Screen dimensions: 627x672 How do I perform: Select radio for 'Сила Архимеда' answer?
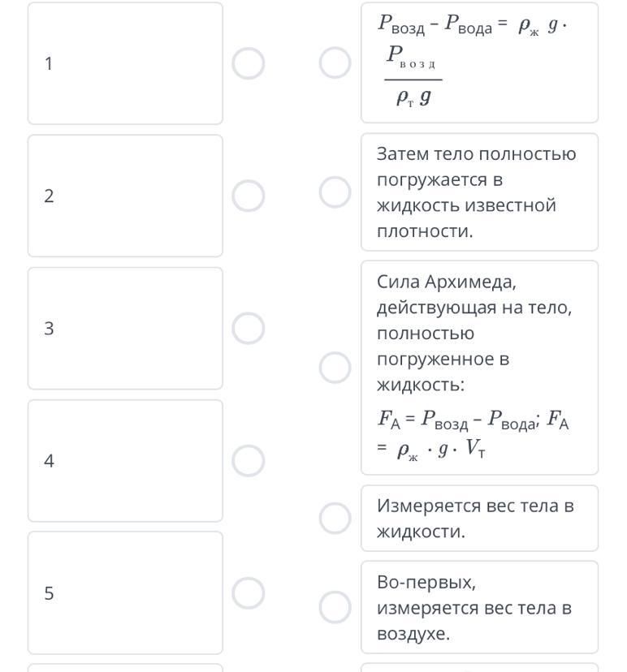tap(335, 368)
